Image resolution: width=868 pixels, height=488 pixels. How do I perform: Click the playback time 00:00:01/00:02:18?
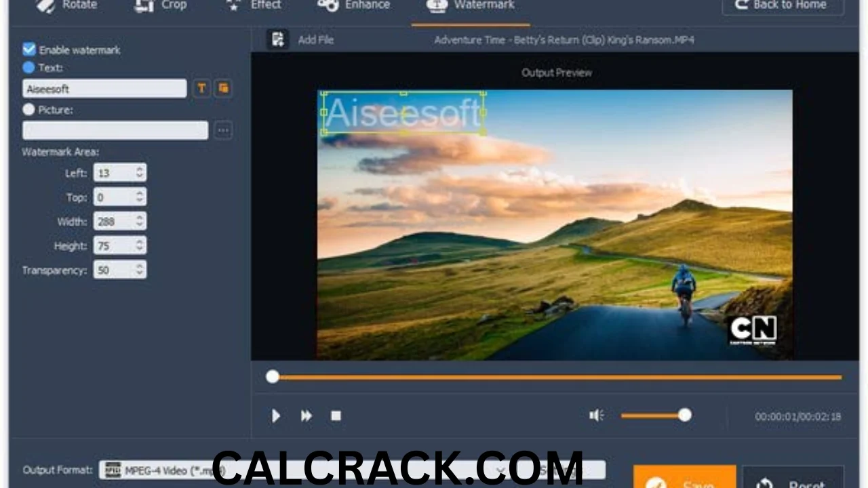(x=798, y=417)
